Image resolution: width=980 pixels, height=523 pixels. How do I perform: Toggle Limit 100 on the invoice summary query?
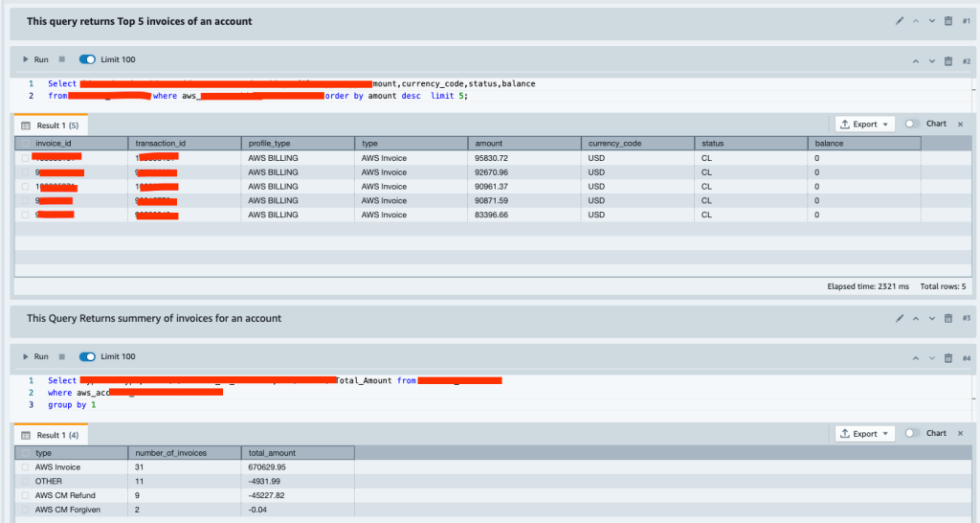pos(87,356)
